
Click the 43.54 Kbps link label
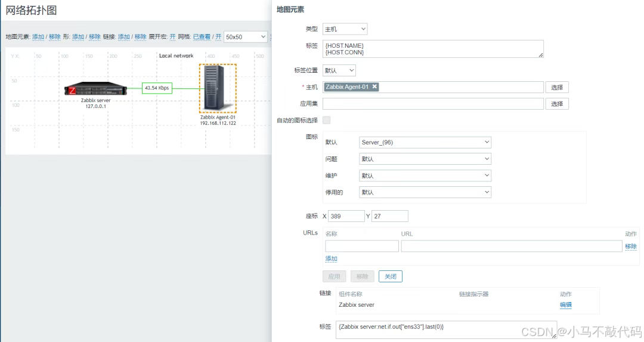pyautogui.click(x=157, y=88)
